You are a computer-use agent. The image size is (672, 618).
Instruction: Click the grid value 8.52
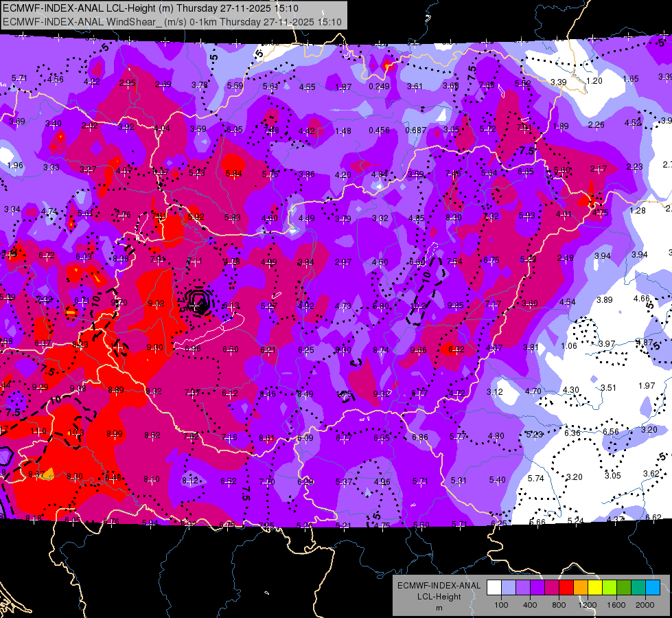[x=152, y=435]
